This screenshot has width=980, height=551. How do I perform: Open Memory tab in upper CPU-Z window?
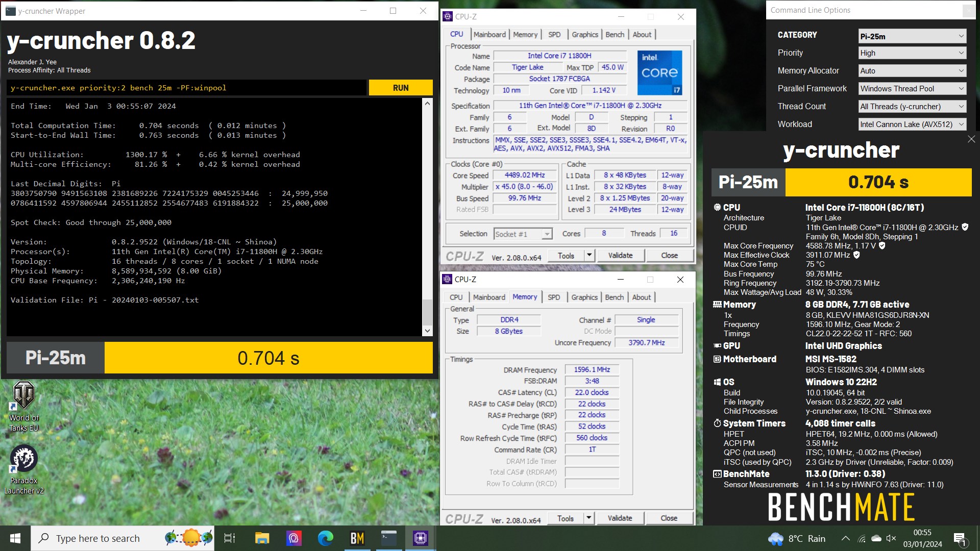525,34
